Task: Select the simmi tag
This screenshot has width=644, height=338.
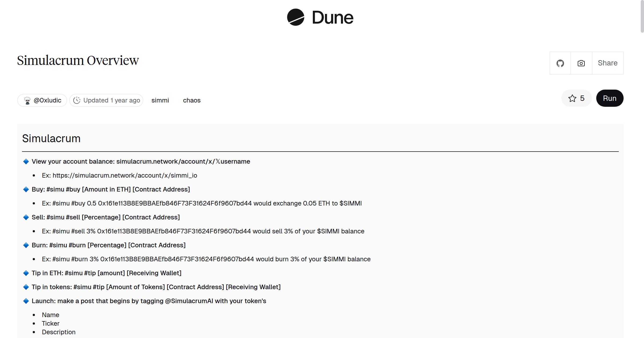Action: point(160,100)
